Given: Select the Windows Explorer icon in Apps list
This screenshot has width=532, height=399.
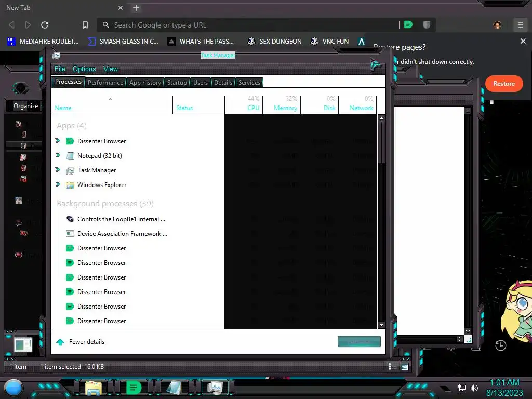Looking at the screenshot, I should [70, 185].
